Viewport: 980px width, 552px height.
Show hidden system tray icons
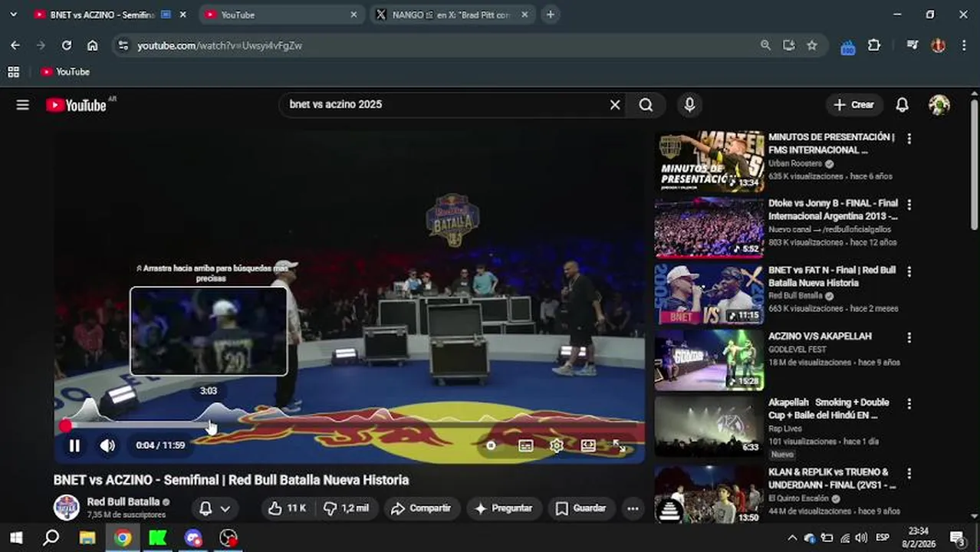coord(792,537)
